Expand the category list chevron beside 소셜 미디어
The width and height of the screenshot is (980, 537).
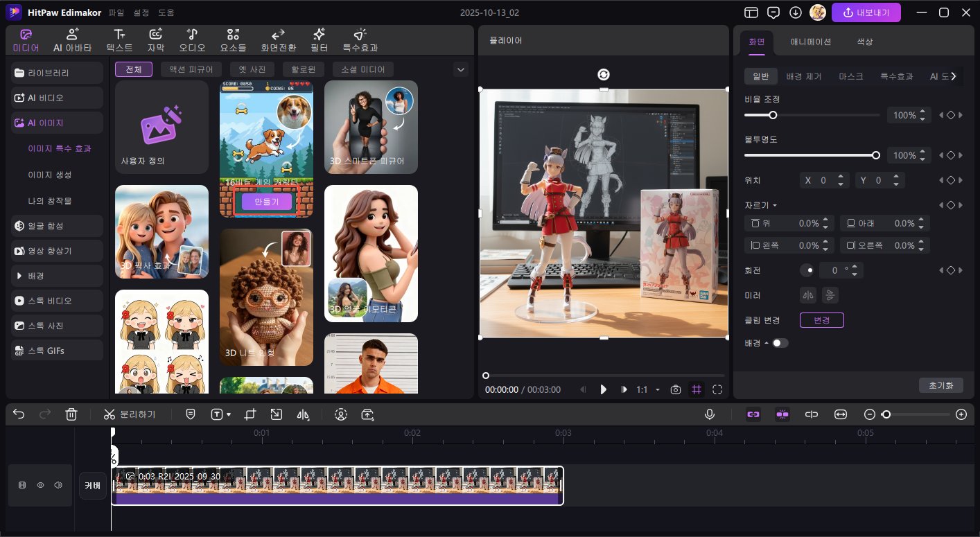pyautogui.click(x=461, y=69)
